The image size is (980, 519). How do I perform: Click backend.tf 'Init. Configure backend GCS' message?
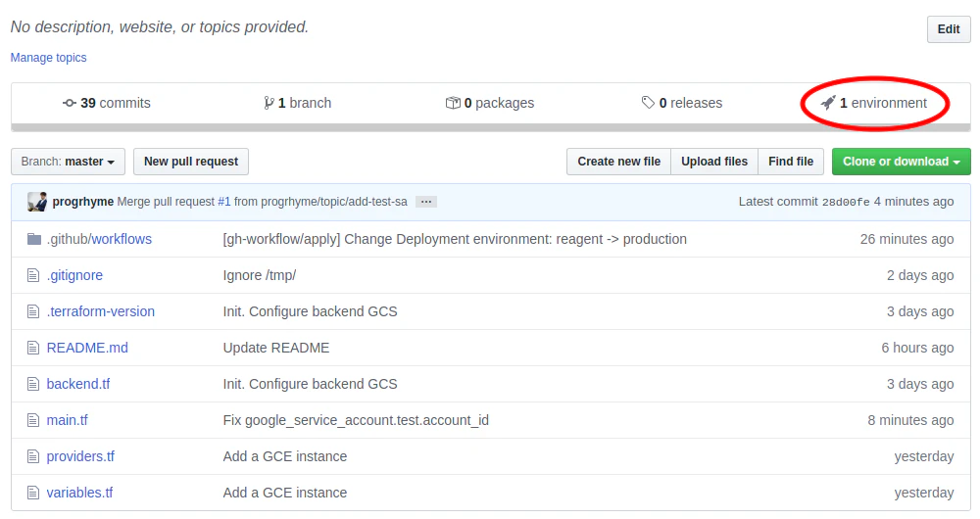click(310, 384)
